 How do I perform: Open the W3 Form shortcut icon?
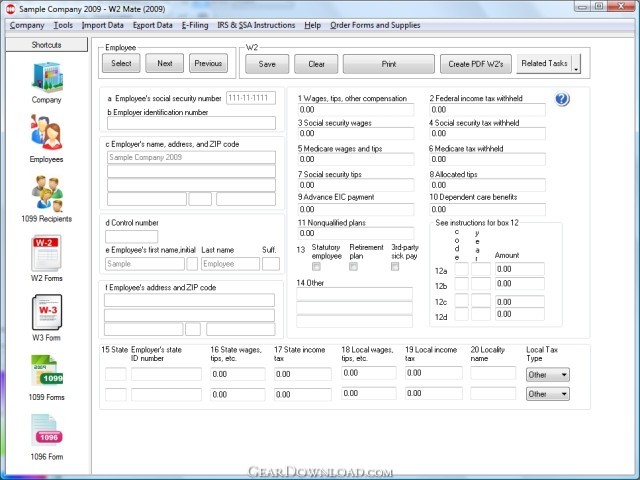pos(47,312)
